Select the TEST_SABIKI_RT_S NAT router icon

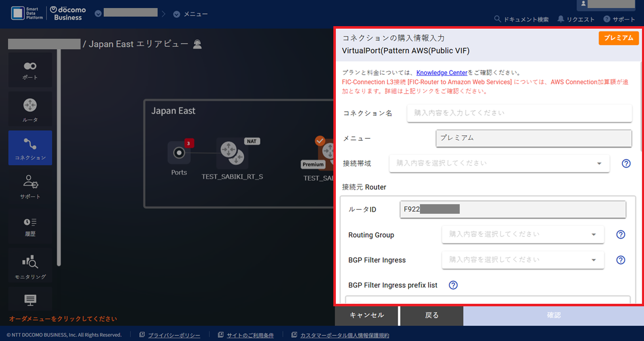(x=232, y=153)
